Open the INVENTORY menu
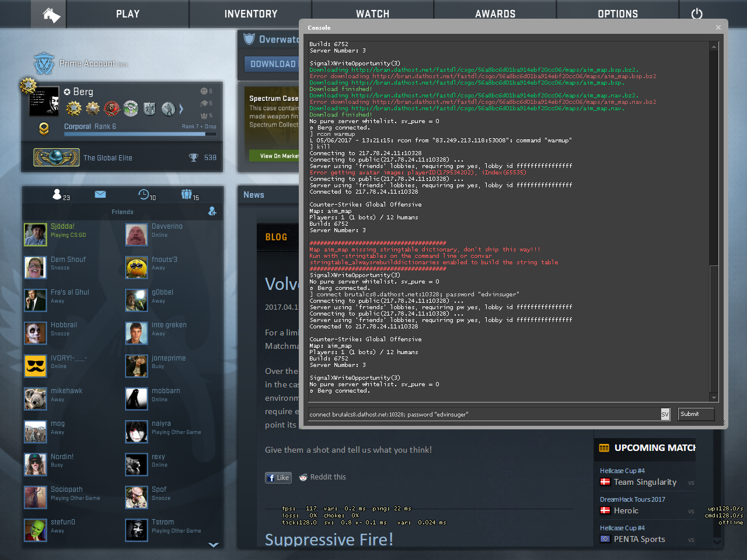The height and width of the screenshot is (560, 747). pyautogui.click(x=250, y=14)
